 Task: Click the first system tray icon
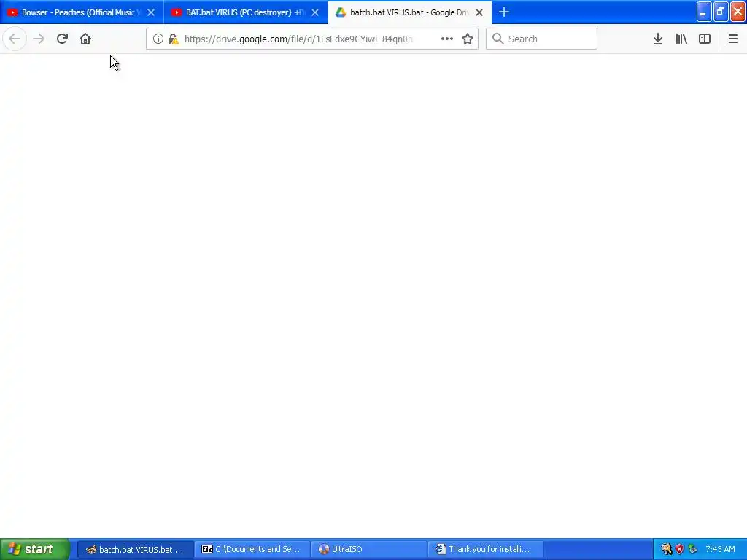tap(666, 549)
